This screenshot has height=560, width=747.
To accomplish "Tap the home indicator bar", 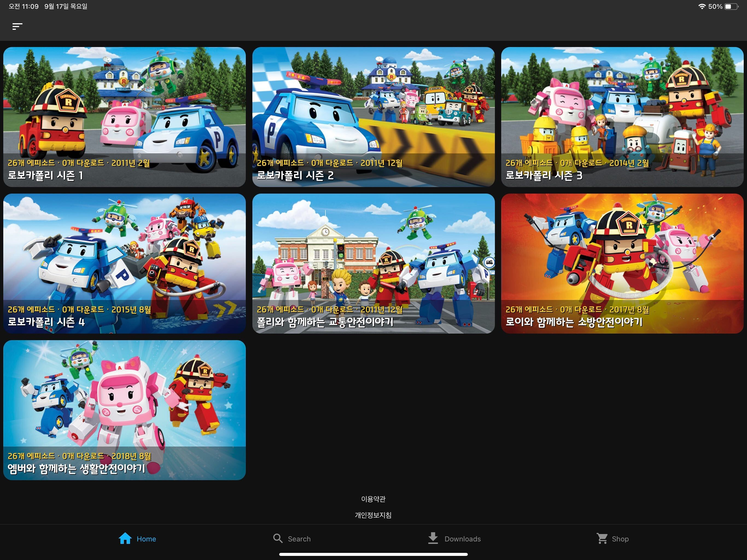I will (373, 554).
